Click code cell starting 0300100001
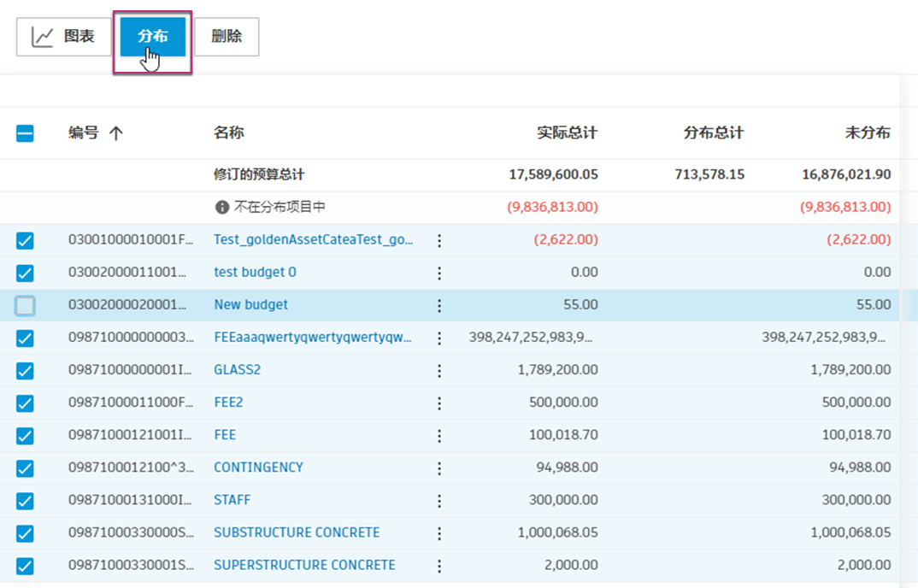918x588 pixels. point(131,239)
